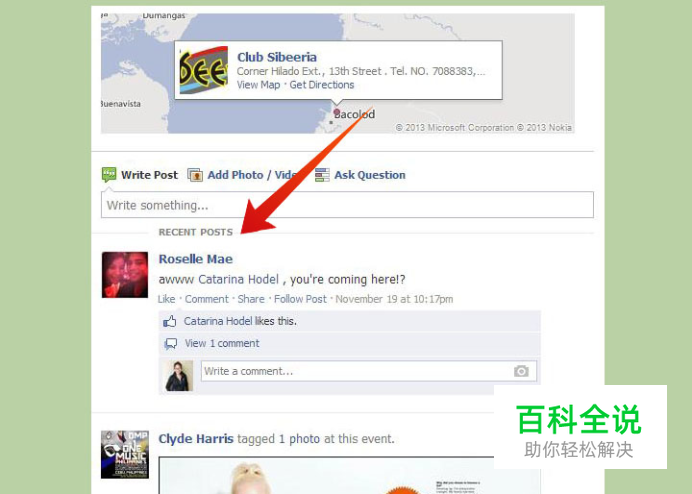
Task: Open Clyde Harris profile link
Action: [196, 439]
